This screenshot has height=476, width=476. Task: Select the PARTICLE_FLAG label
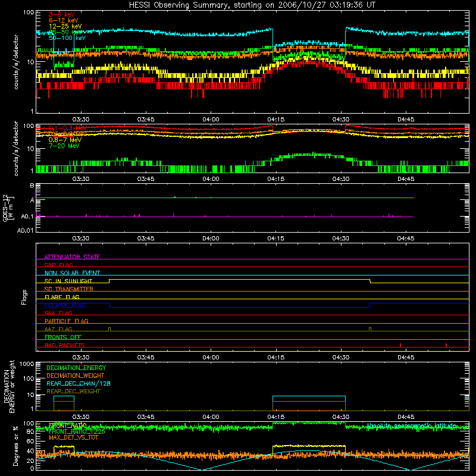[x=67, y=321]
